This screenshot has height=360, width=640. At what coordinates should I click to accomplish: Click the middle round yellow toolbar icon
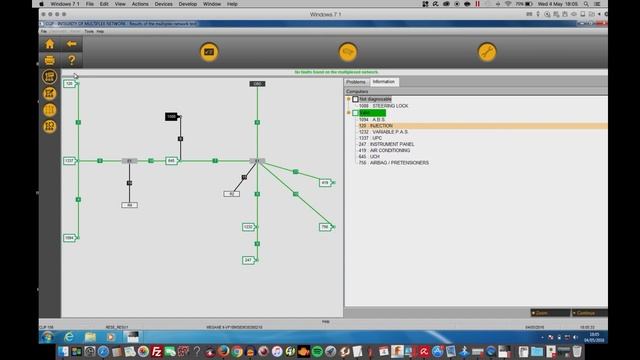348,52
